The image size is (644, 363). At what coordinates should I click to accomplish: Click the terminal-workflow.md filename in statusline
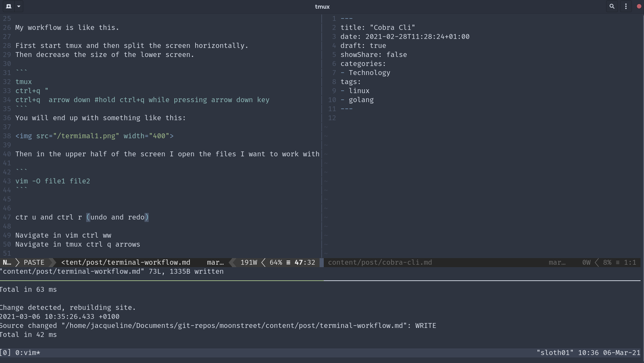pos(126,262)
